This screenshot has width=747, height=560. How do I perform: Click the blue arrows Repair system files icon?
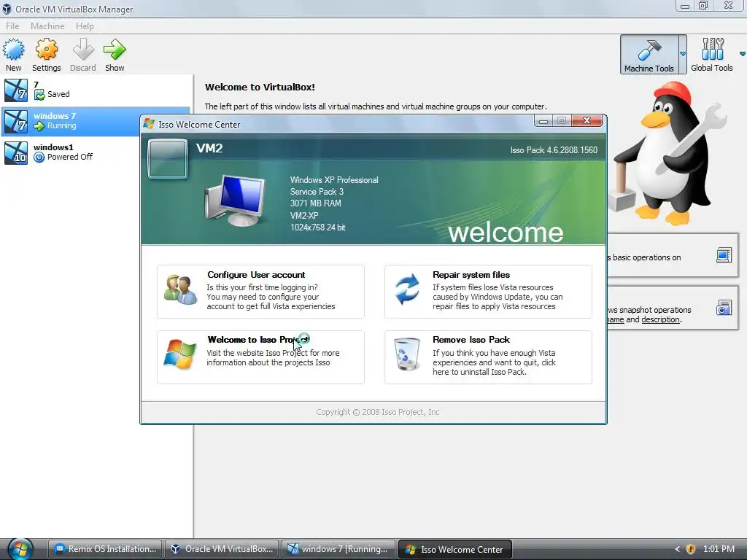[407, 289]
